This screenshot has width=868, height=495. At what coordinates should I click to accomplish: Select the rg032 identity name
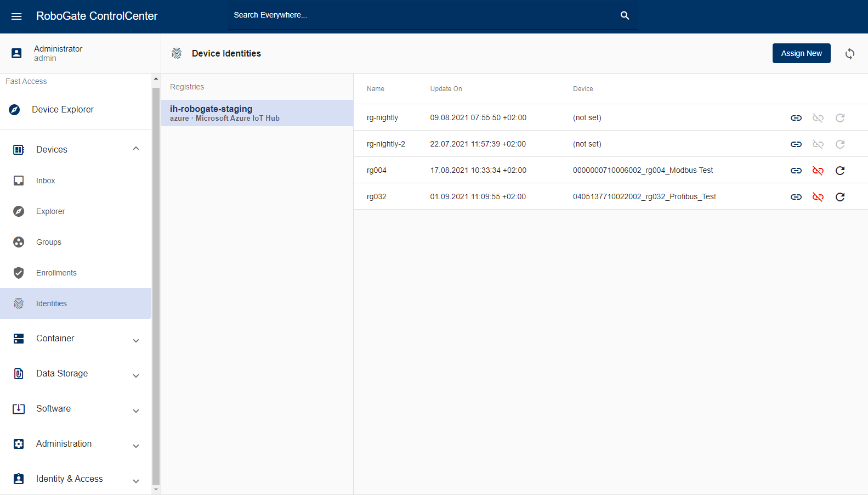coord(377,197)
